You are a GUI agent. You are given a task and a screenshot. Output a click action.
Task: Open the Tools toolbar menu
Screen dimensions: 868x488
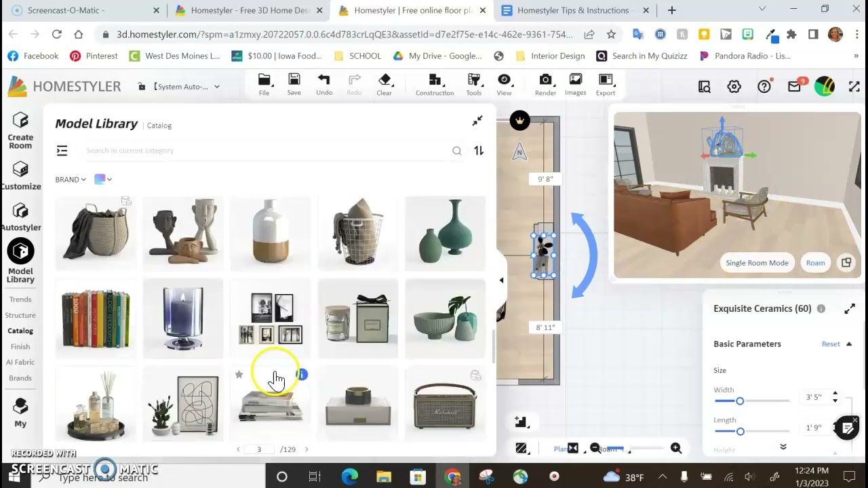click(474, 84)
